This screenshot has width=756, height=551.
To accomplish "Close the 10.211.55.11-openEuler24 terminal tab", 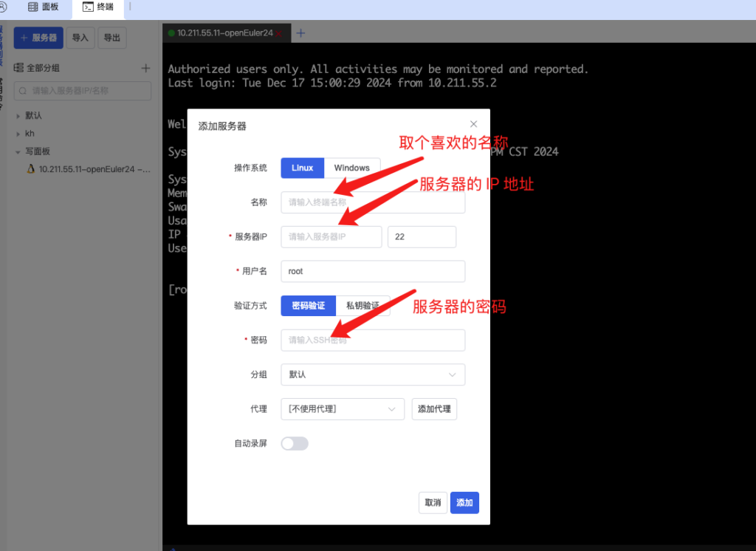I will point(280,33).
